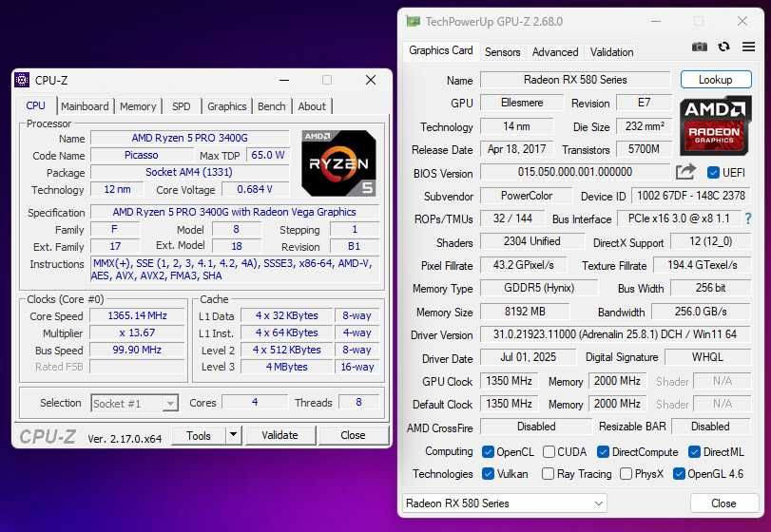Open the Graphics tab in CPU-Z
The image size is (771, 532).
point(226,106)
